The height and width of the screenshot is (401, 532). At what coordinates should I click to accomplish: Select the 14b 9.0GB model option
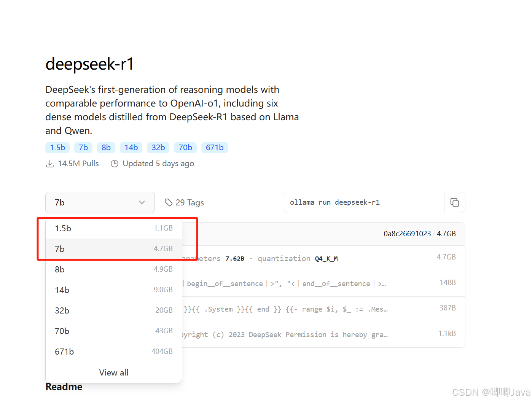pos(114,290)
